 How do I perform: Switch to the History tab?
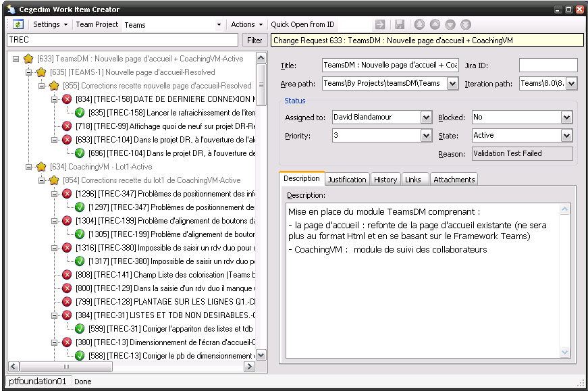tap(385, 180)
